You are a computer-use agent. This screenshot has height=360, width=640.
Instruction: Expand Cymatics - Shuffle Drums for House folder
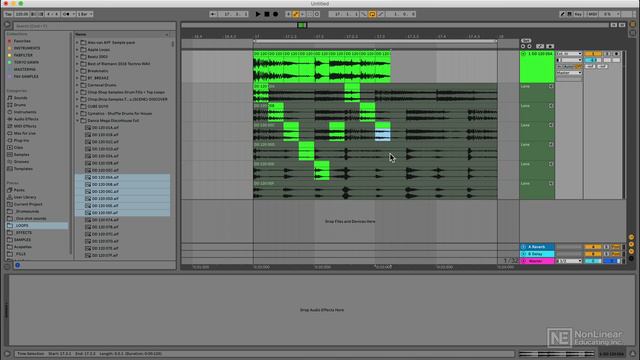77,113
